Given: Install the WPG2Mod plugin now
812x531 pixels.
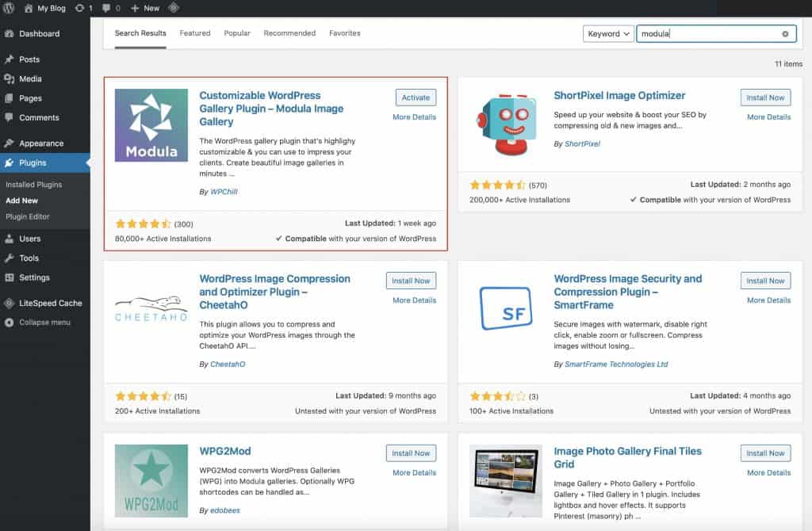Looking at the screenshot, I should coord(412,453).
